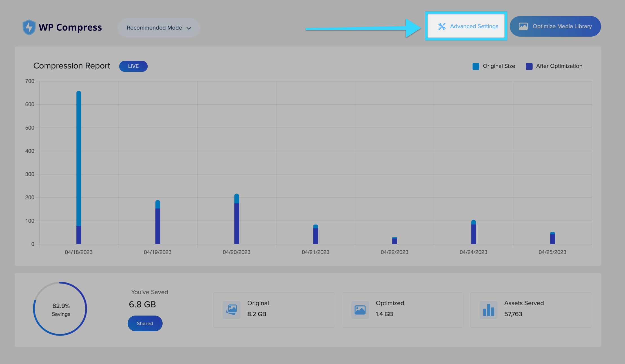This screenshot has width=625, height=364.
Task: Click the light blue Original Size swatch
Action: pos(476,66)
